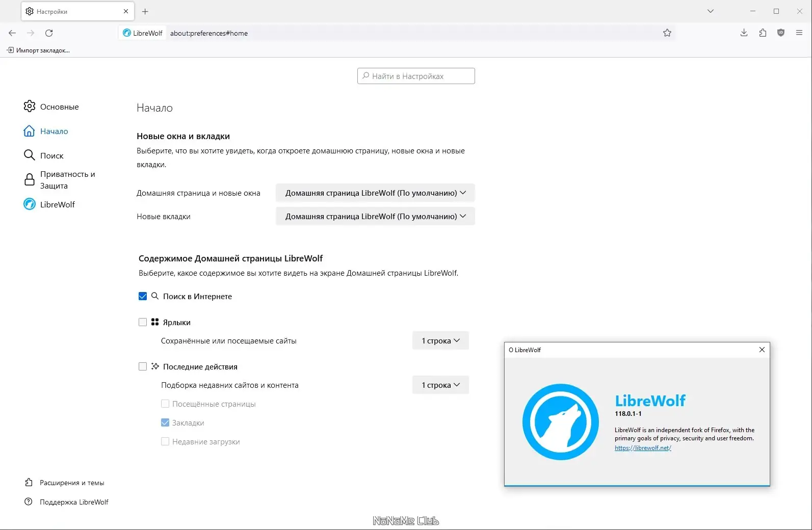Image resolution: width=812 pixels, height=530 pixels.
Task: Open the Extensions puzzle icon in toolbar
Action: coord(763,33)
